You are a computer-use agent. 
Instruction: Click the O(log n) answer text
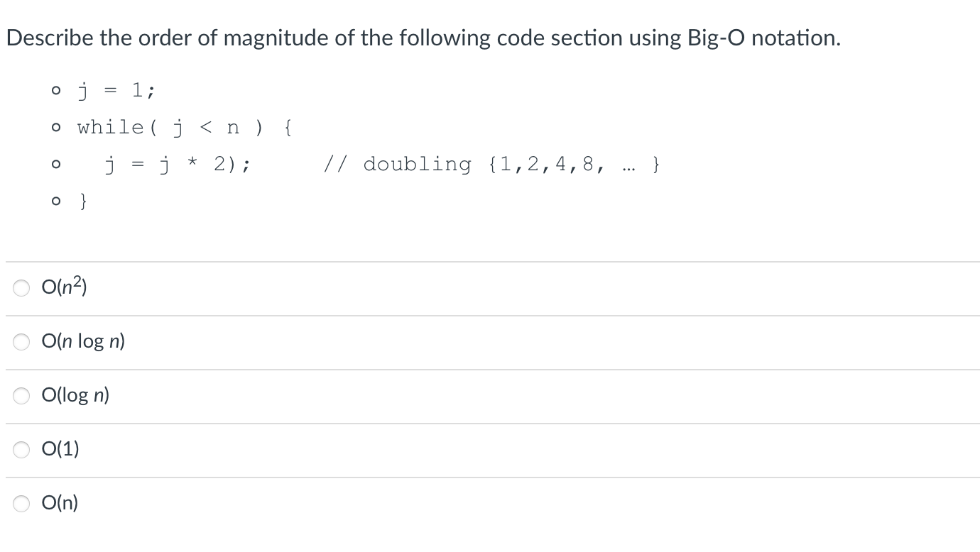[75, 395]
